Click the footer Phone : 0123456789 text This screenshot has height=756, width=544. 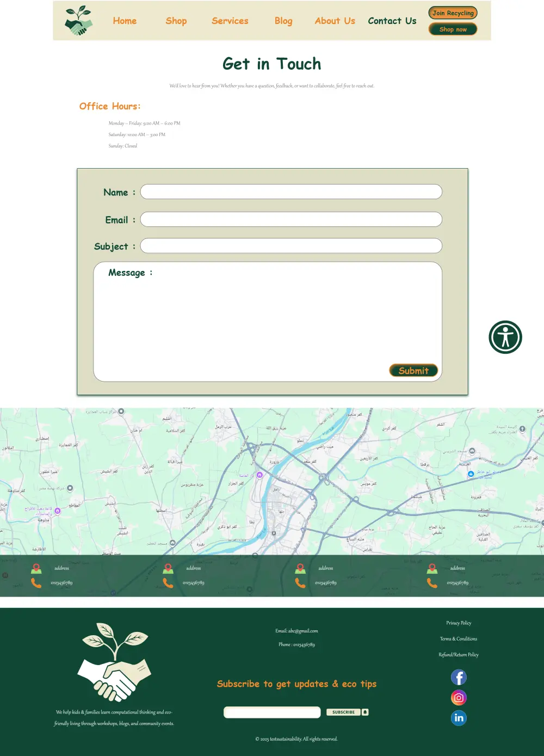[296, 644]
